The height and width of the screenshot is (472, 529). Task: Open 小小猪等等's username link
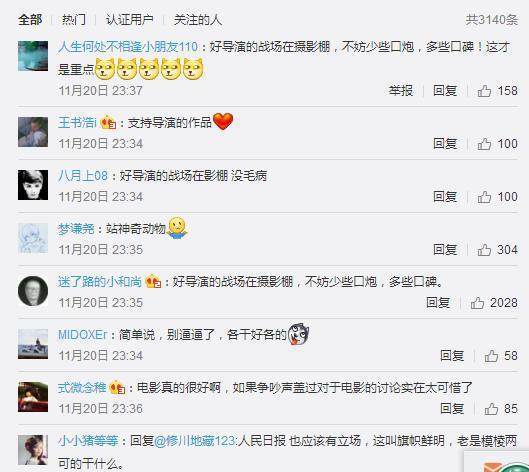pos(88,441)
